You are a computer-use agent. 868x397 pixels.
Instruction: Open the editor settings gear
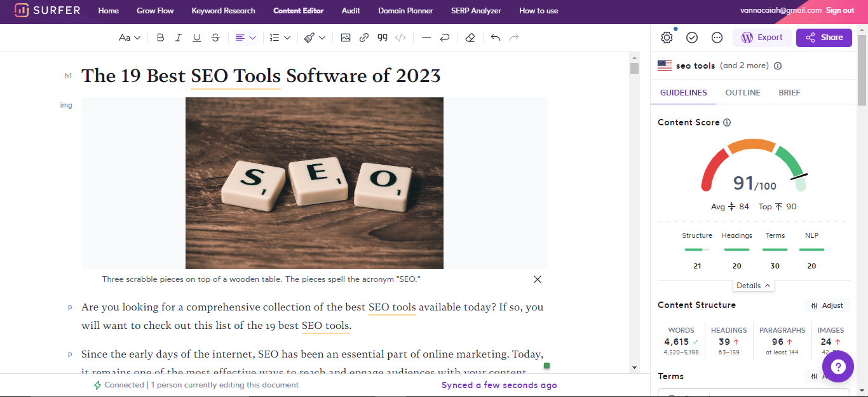pos(667,38)
